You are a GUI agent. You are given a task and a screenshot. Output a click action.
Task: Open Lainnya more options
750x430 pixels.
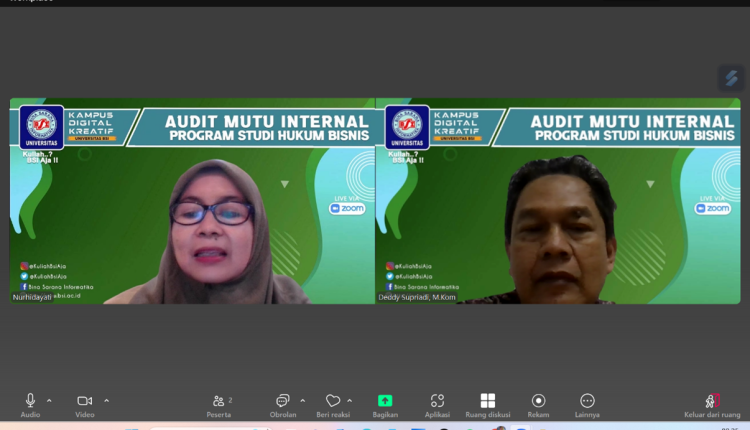[x=587, y=405]
